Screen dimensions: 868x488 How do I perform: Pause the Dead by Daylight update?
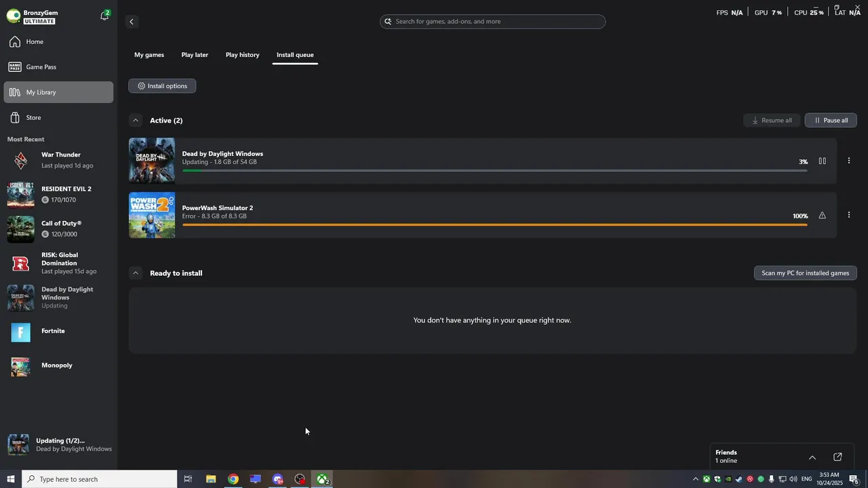point(822,161)
